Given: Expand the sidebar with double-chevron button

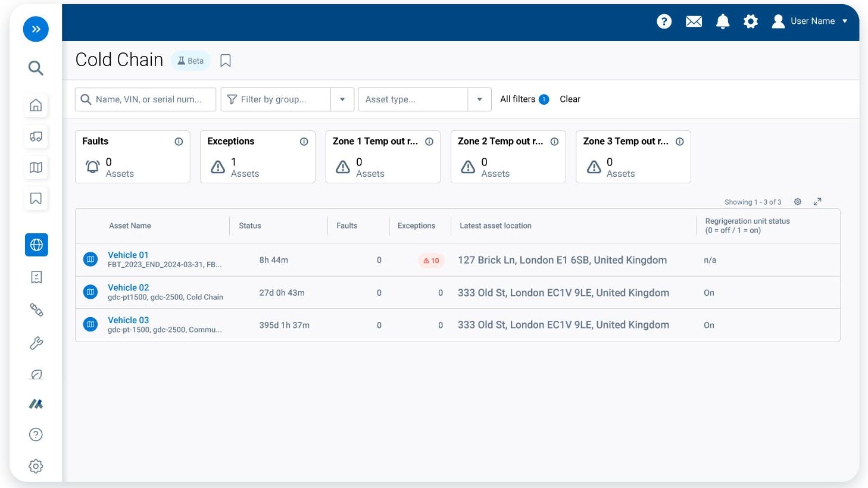Looking at the screenshot, I should pyautogui.click(x=36, y=29).
